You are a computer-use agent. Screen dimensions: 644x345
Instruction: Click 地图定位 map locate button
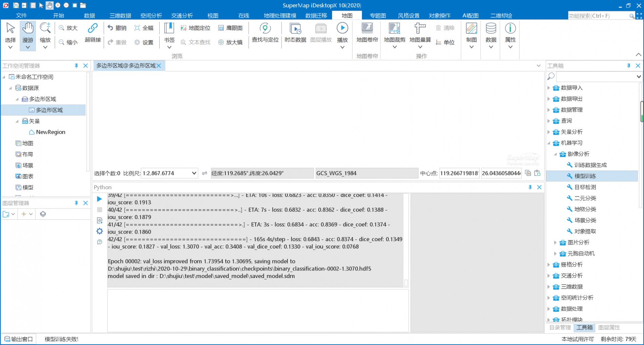click(196, 28)
